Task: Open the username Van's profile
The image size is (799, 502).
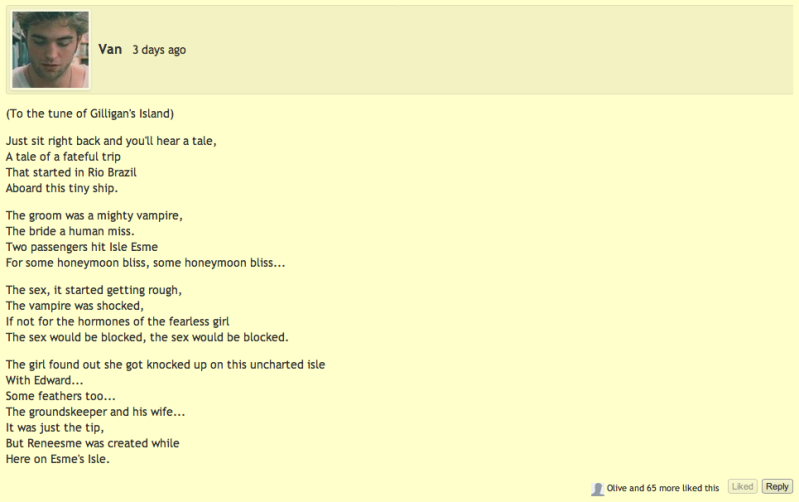Action: click(110, 49)
